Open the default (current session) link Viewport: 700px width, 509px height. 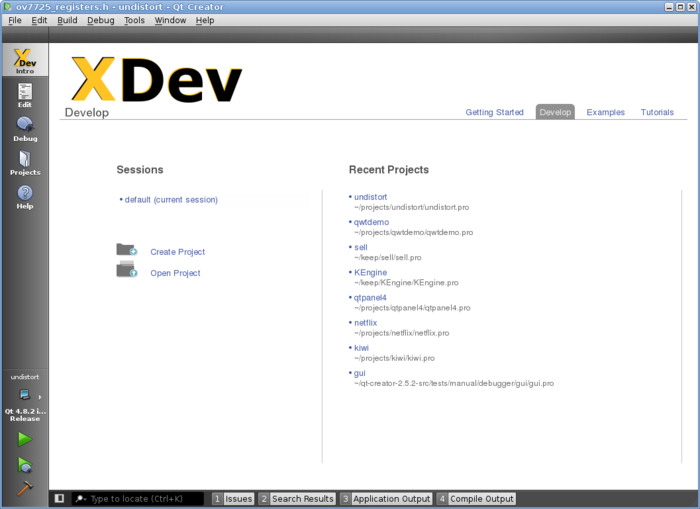(171, 200)
